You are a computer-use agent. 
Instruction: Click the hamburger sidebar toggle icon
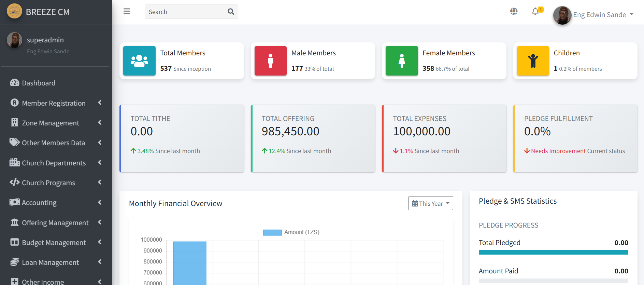pyautogui.click(x=127, y=12)
